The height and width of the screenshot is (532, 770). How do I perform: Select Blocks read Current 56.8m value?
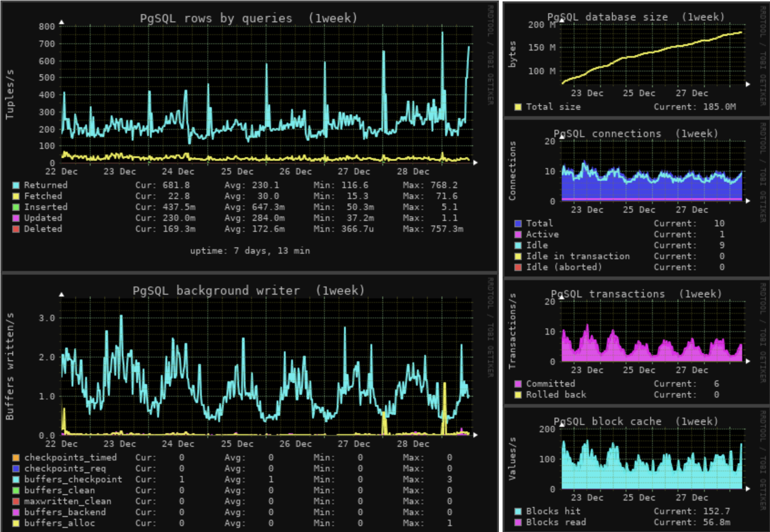click(x=717, y=522)
